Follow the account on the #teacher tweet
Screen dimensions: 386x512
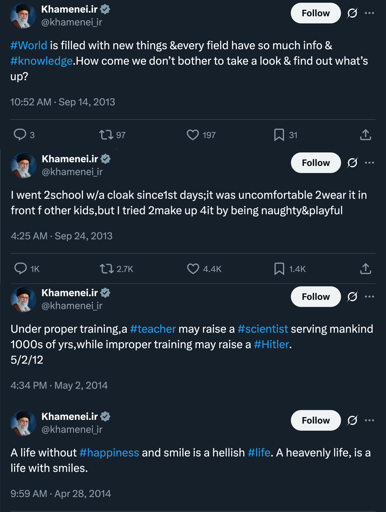point(316,296)
